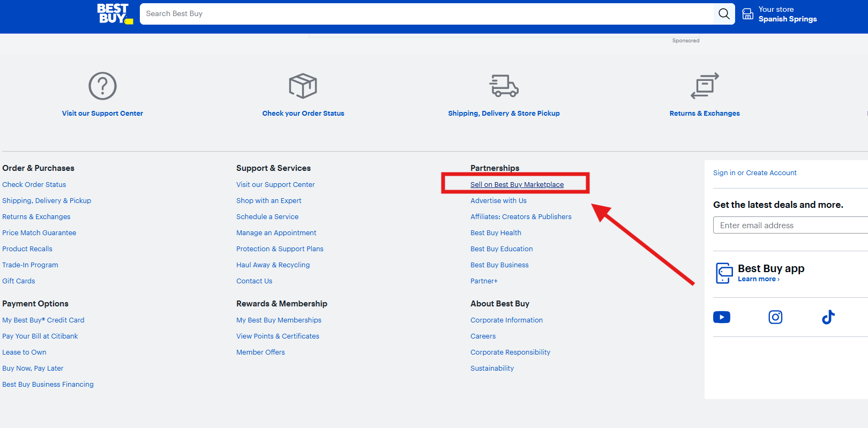868x428 pixels.
Task: Click the shipping delivery truck icon
Action: click(x=504, y=86)
